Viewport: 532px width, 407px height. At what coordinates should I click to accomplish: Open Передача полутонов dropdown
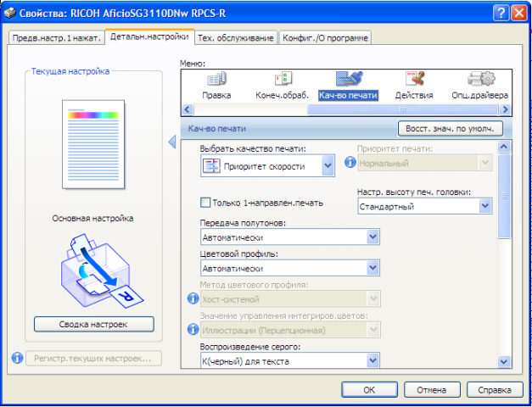pos(289,237)
